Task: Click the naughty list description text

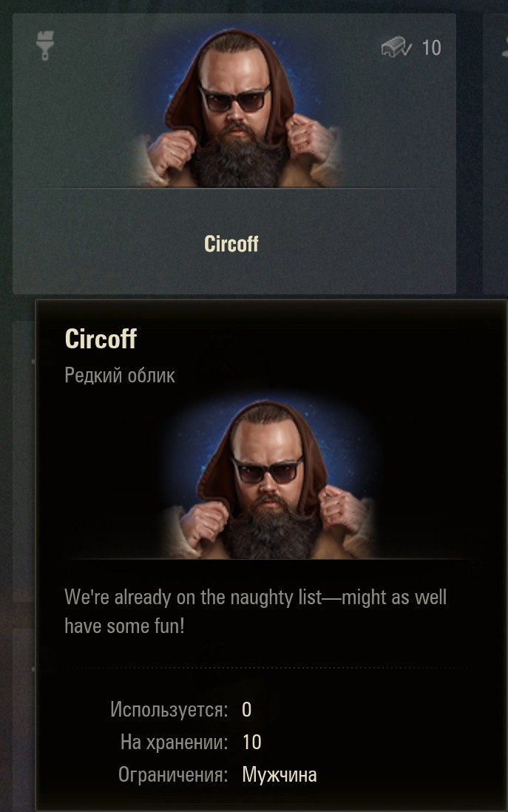Action: [255, 612]
